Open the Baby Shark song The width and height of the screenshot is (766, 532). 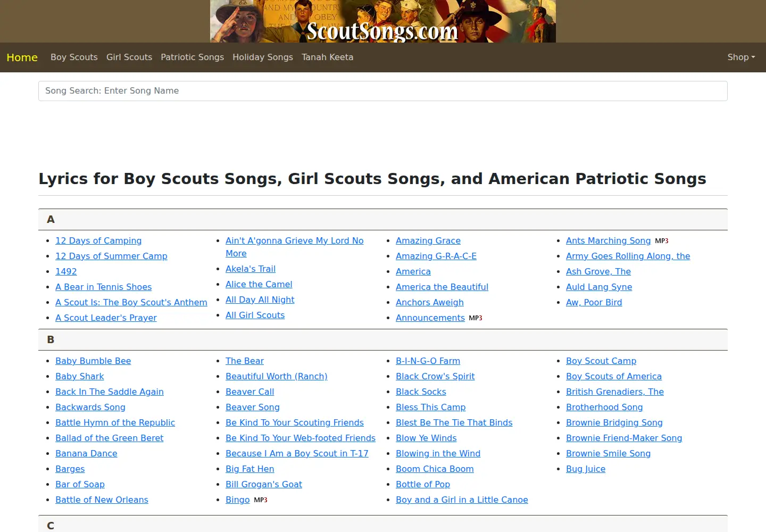pos(80,377)
